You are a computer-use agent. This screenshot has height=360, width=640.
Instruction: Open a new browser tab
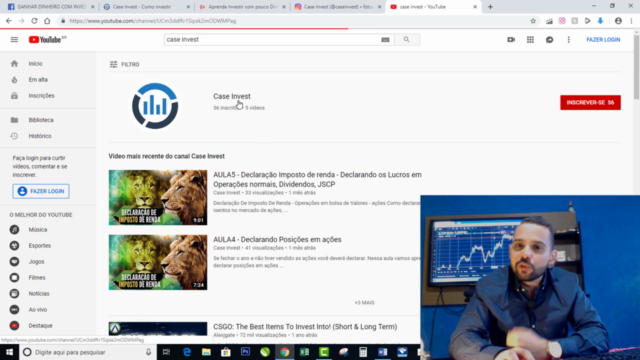[490, 7]
